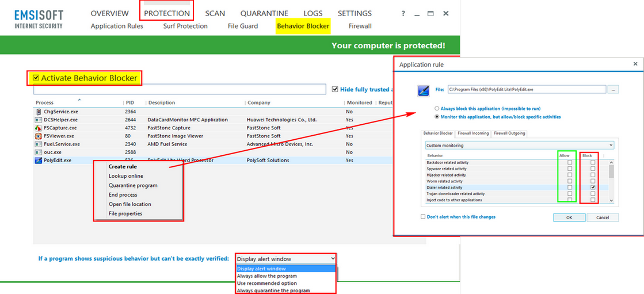
Task: Cancel the Application rule dialog
Action: click(x=603, y=217)
